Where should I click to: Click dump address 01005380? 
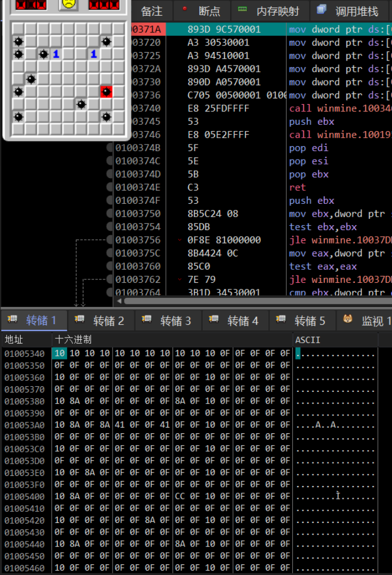tap(25, 401)
